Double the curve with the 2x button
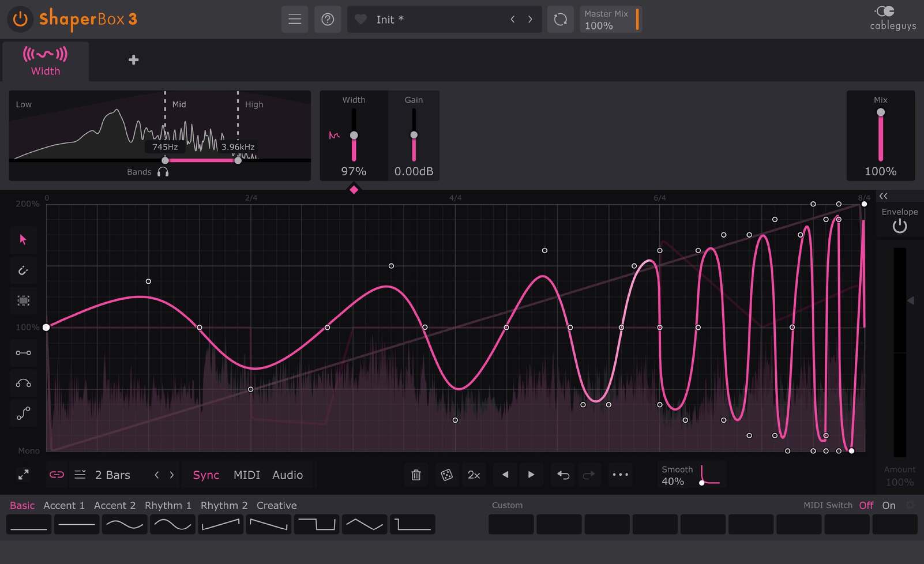Viewport: 924px width, 564px height. (474, 475)
